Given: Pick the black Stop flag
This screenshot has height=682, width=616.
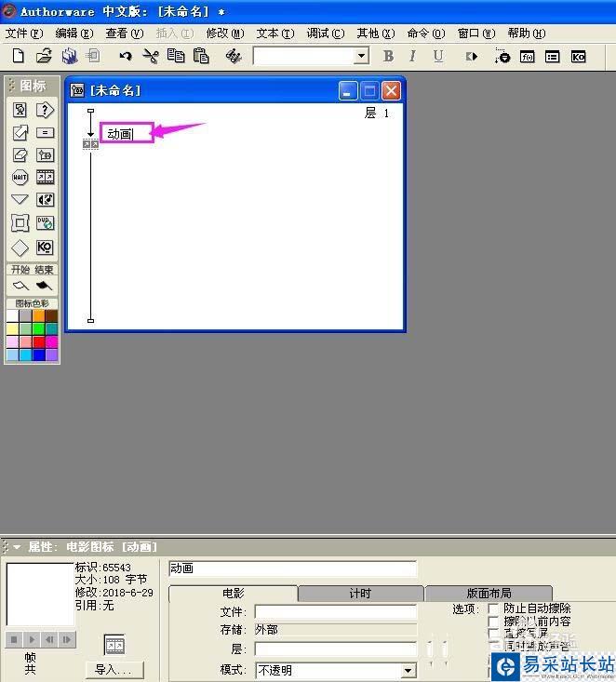Looking at the screenshot, I should pyautogui.click(x=45, y=286).
